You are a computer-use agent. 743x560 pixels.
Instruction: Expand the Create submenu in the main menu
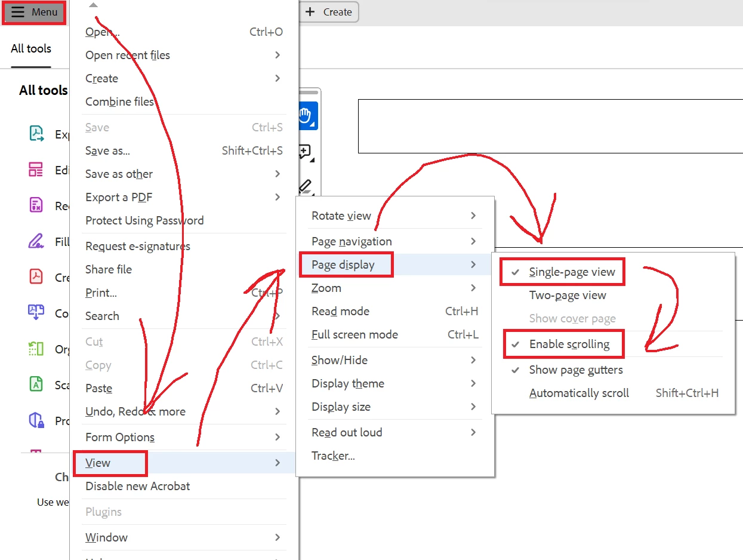pos(184,78)
